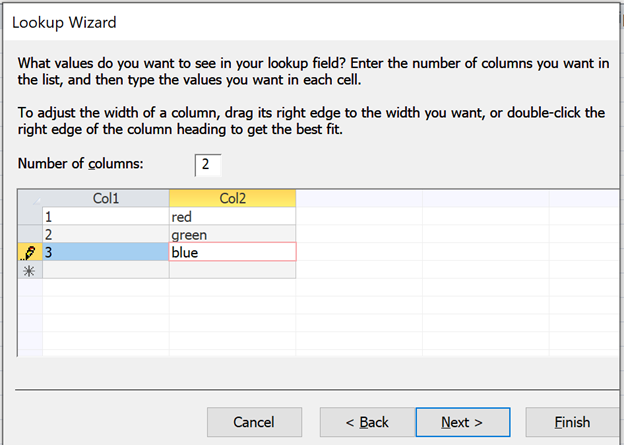Click the cell containing "green"
624x445 pixels.
[232, 235]
